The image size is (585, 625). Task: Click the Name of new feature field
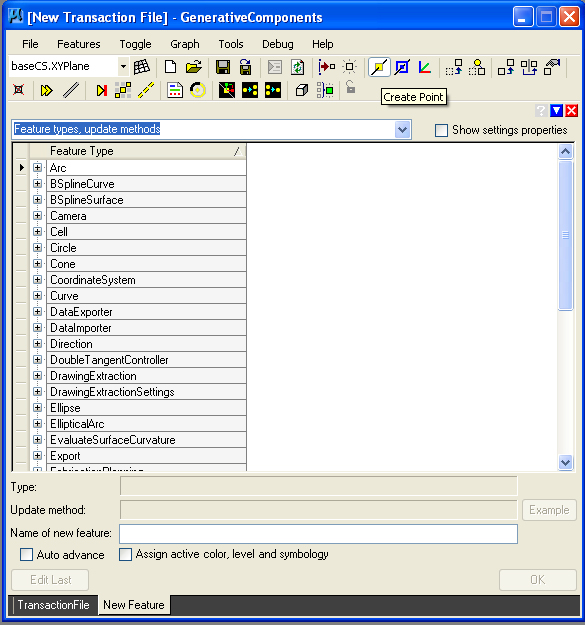[318, 534]
